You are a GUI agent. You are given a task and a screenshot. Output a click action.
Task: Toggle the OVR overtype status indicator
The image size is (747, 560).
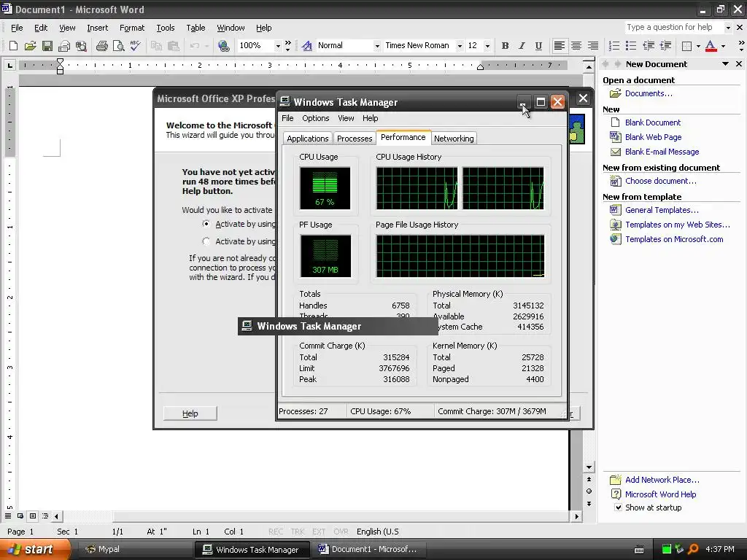(341, 532)
